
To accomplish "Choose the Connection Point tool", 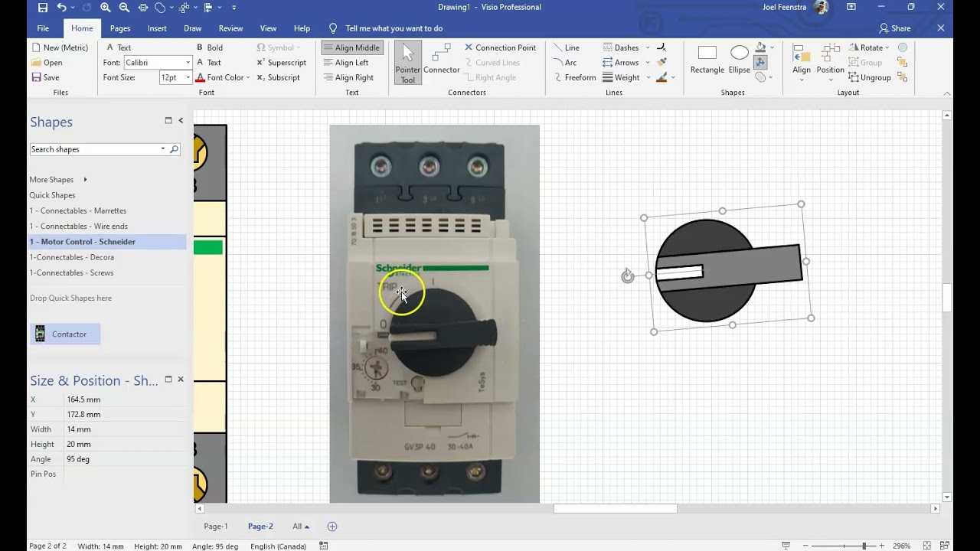I will (x=500, y=47).
